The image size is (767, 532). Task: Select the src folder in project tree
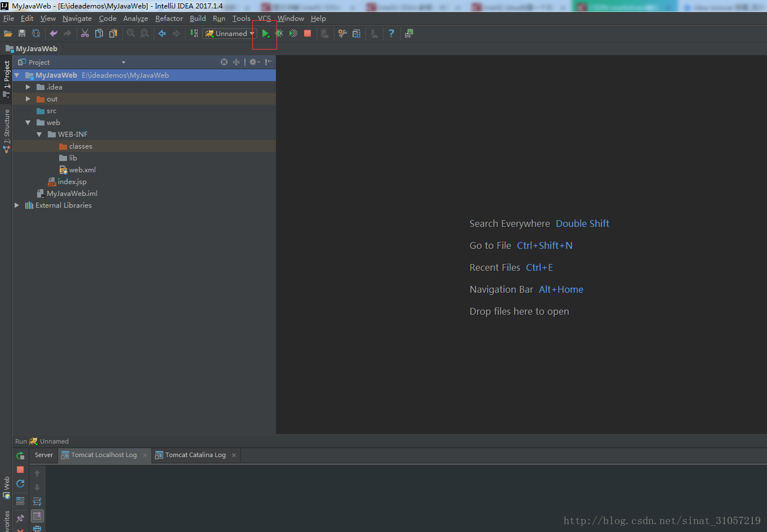point(51,111)
